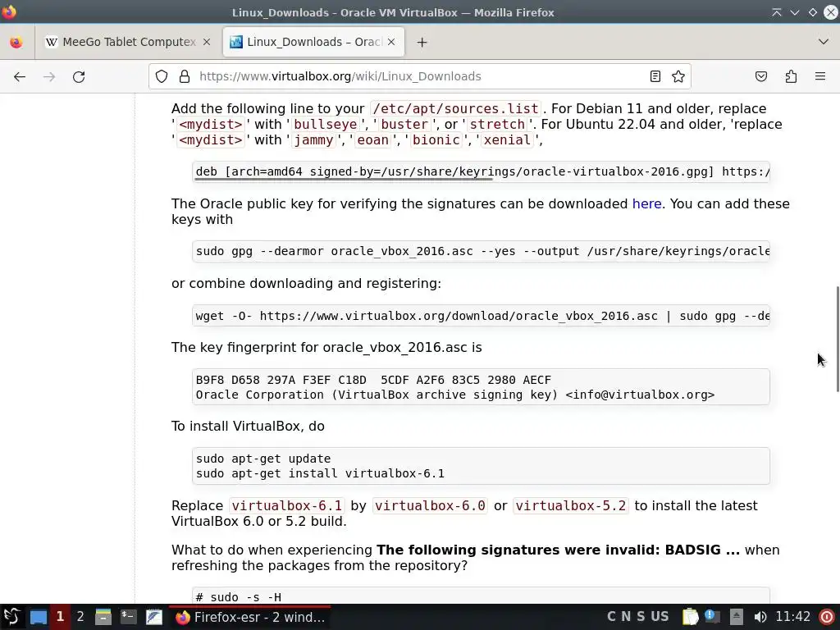Image resolution: width=840 pixels, height=630 pixels.
Task: Close the MeeGo Tablet Computex tab
Action: pyautogui.click(x=207, y=42)
